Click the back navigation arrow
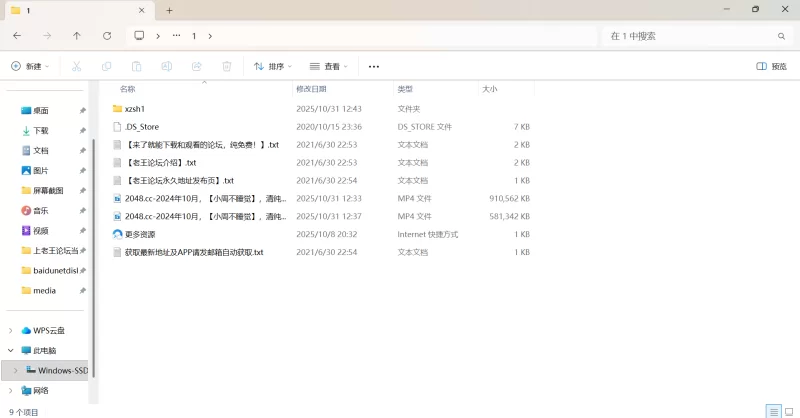 coord(17,35)
